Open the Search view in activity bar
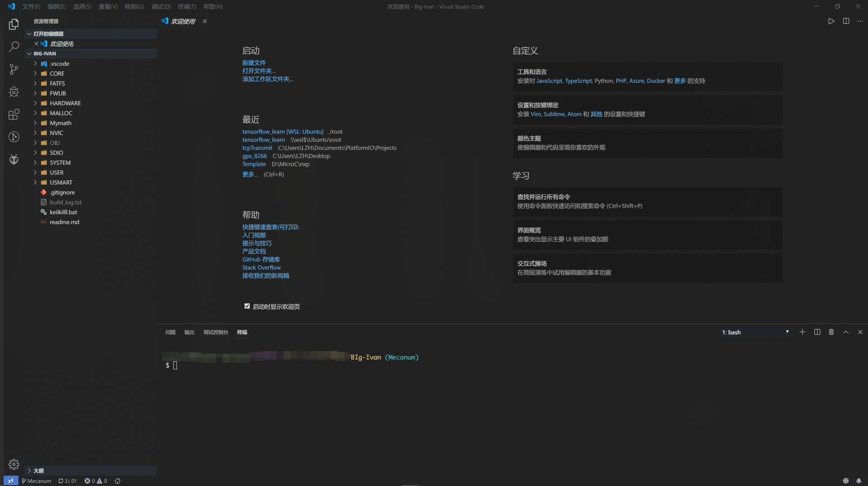Image resolution: width=868 pixels, height=486 pixels. pyautogui.click(x=14, y=46)
